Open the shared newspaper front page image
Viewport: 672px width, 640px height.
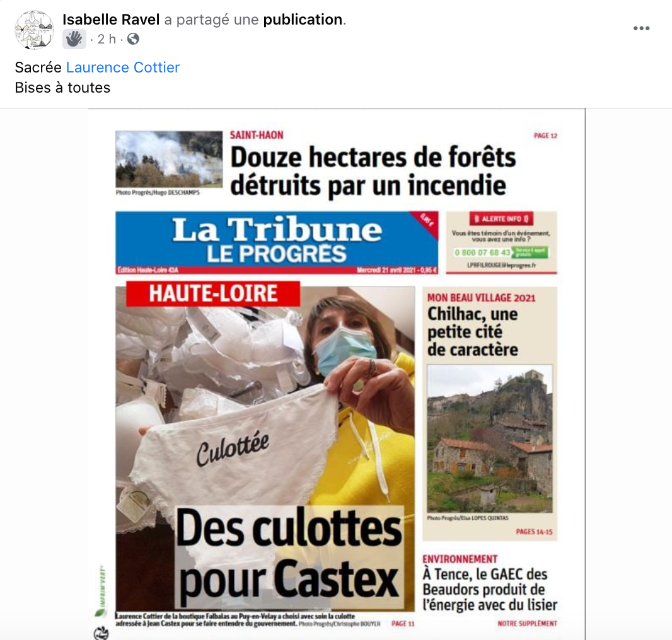337,374
